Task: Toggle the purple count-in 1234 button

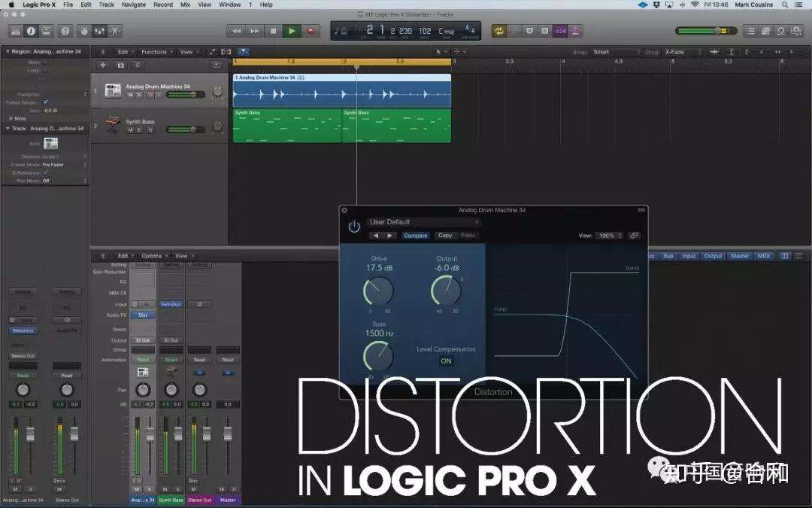Action: pyautogui.click(x=560, y=31)
